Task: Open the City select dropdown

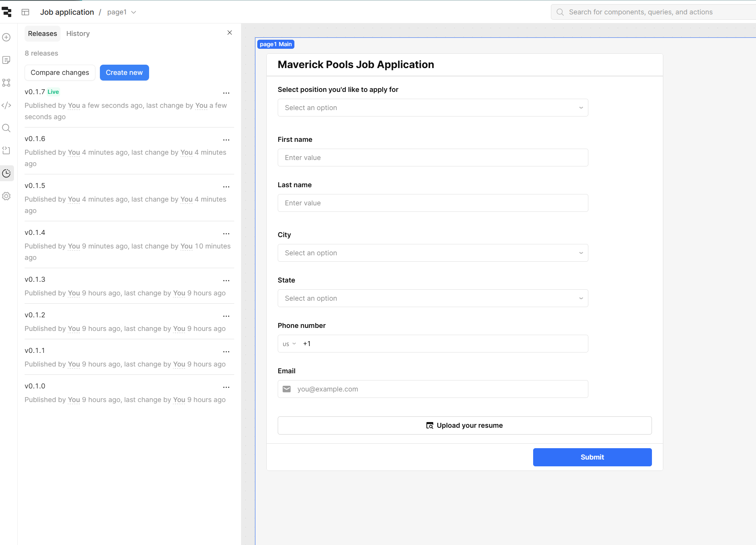Action: [x=433, y=253]
